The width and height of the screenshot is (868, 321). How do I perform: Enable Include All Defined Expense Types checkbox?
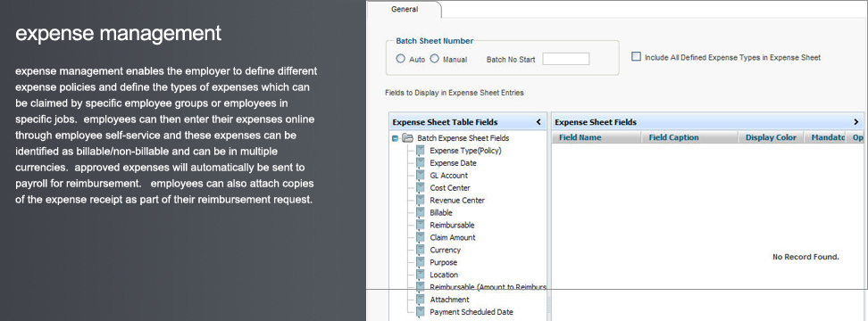coord(637,56)
